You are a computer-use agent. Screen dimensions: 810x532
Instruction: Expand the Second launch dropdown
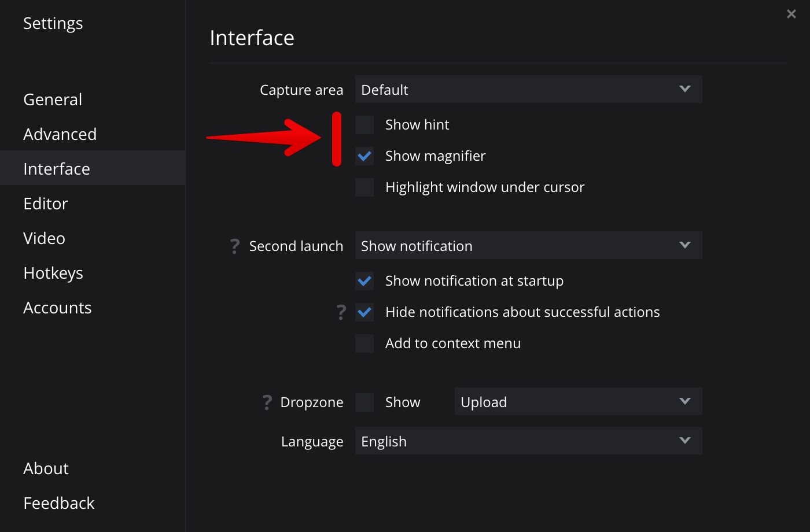click(528, 246)
